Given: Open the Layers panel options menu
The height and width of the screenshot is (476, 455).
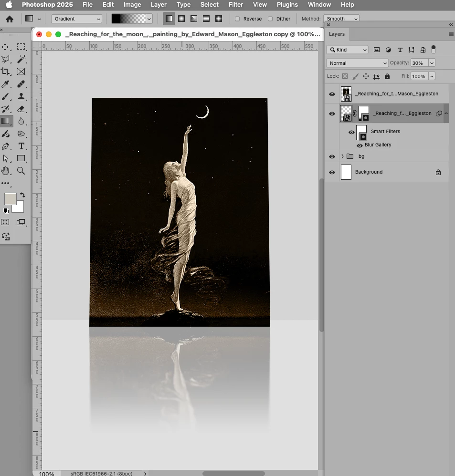Looking at the screenshot, I should pyautogui.click(x=451, y=34).
